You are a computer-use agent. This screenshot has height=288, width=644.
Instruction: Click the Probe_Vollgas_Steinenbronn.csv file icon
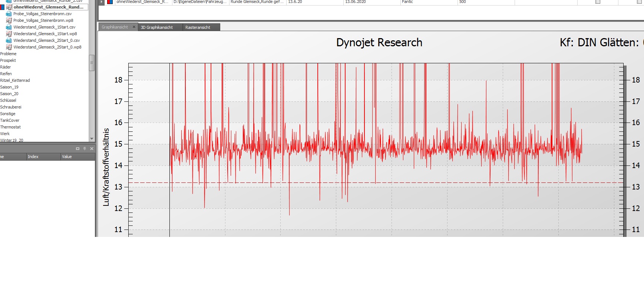9,14
